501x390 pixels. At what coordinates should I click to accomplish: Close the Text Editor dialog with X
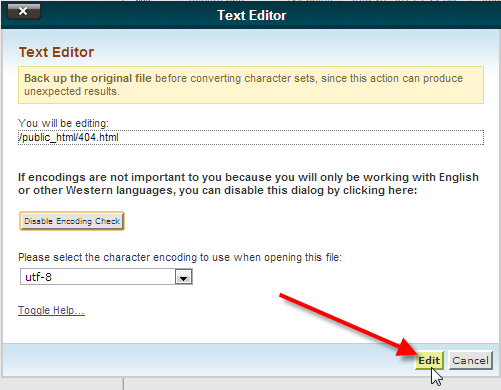24,12
